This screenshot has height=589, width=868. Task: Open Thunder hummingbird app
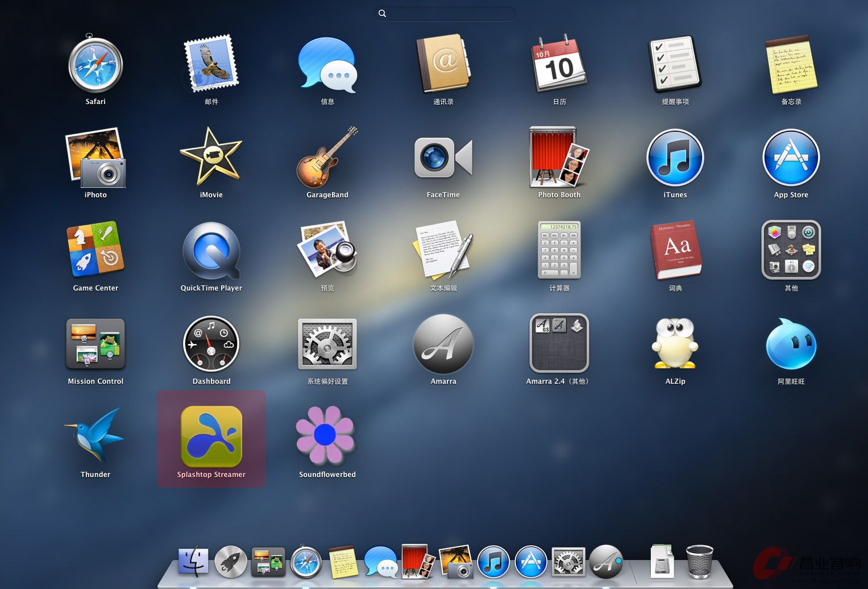coord(95,435)
